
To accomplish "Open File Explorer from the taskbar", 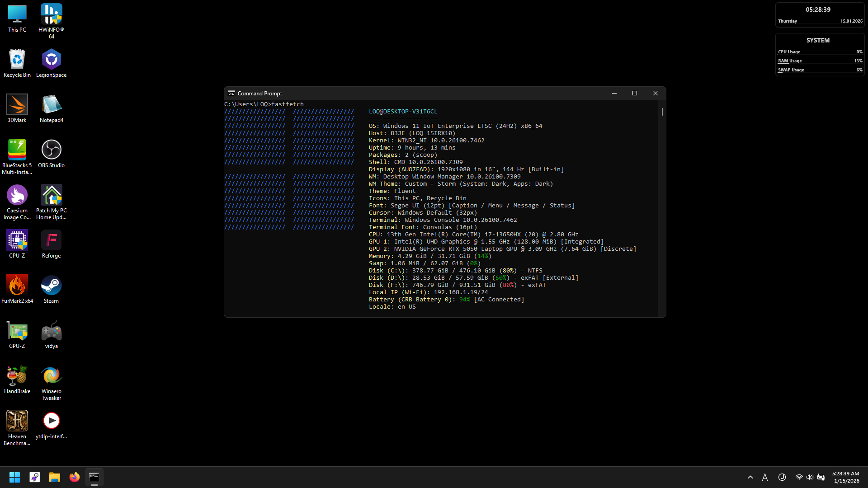I will point(55,477).
